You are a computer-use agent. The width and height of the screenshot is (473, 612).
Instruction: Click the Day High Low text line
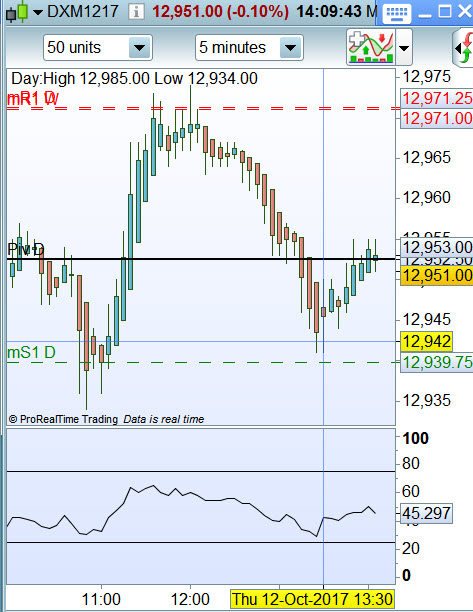point(134,78)
